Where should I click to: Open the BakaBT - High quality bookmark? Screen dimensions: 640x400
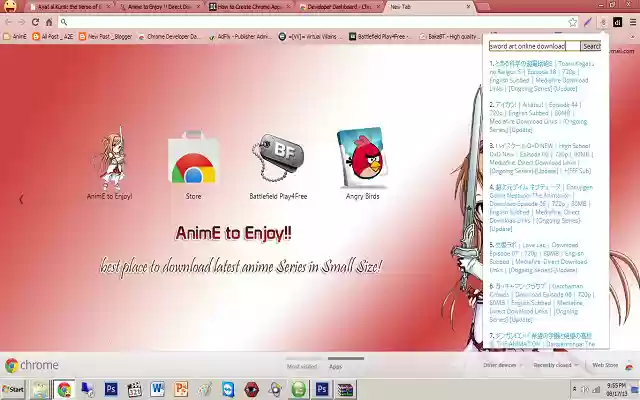click(449, 37)
